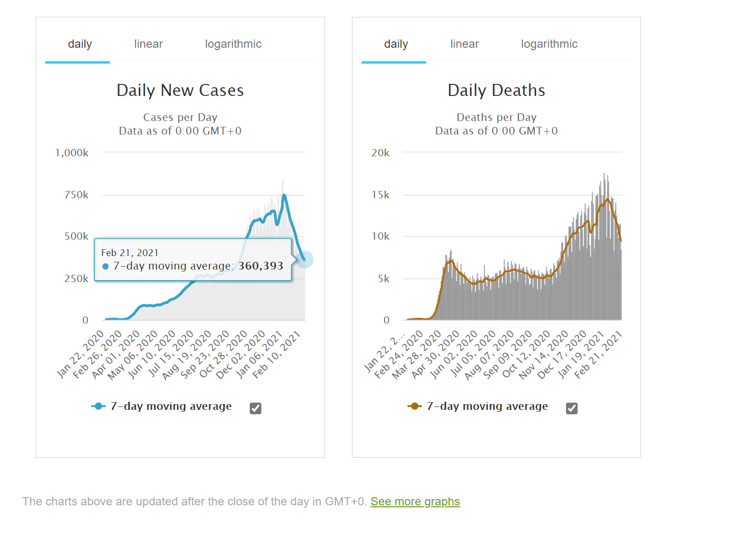Screen dimensions: 756x542
Task: Click orange 7-day moving average legend marker
Action: point(415,406)
